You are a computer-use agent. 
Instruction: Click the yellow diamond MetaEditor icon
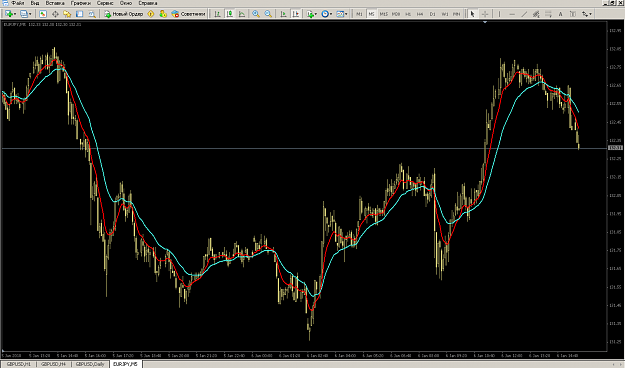[151, 14]
